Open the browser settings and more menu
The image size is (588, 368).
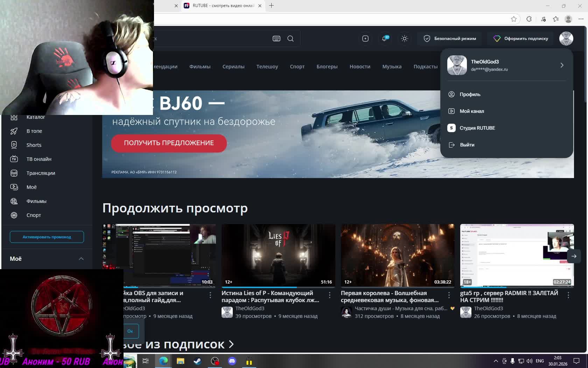click(x=581, y=19)
